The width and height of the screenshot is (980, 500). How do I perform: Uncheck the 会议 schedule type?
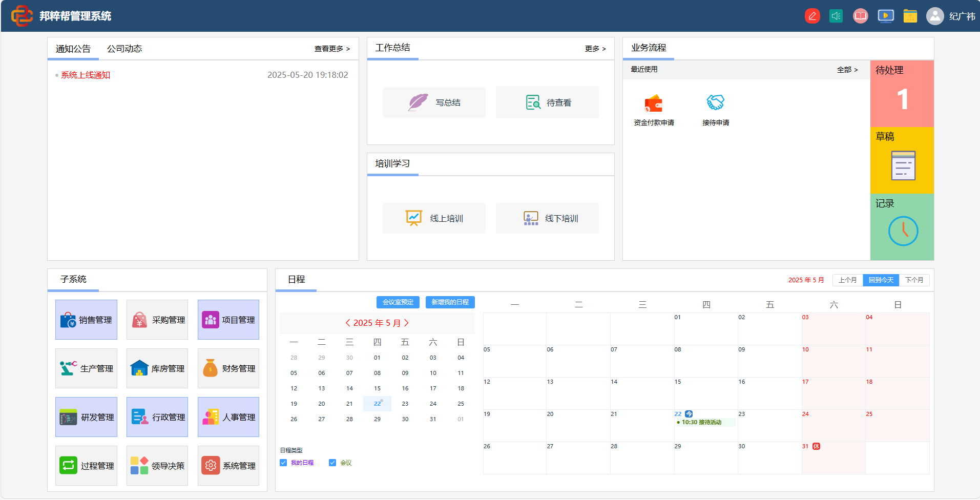coord(332,462)
